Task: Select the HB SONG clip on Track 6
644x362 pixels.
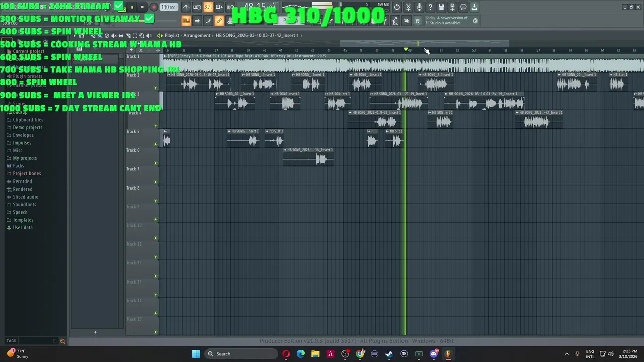Action: click(307, 157)
